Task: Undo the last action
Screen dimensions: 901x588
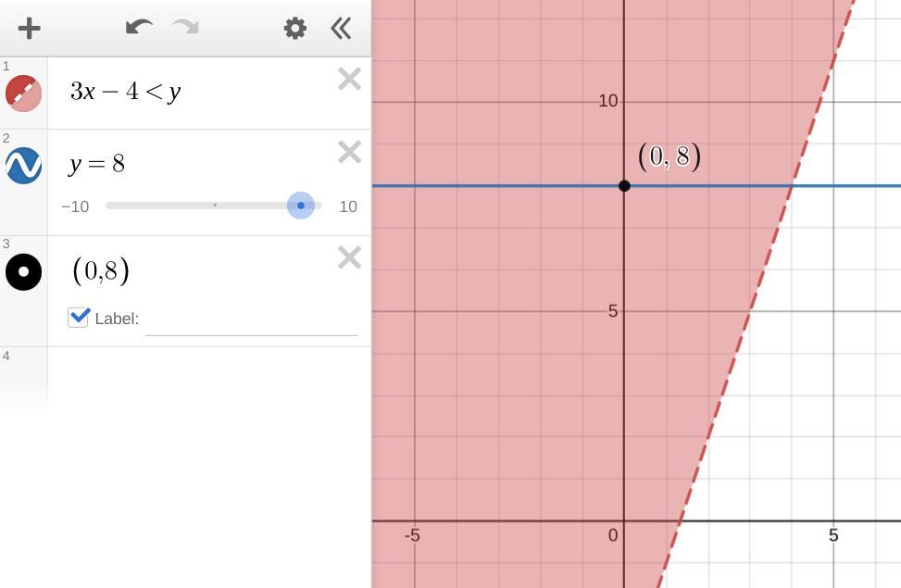Action: click(x=139, y=27)
